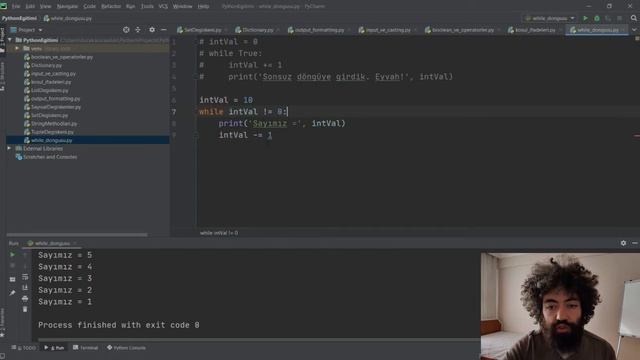
Task: Toggle the Project side tool window tab
Action: [x=2, y=40]
